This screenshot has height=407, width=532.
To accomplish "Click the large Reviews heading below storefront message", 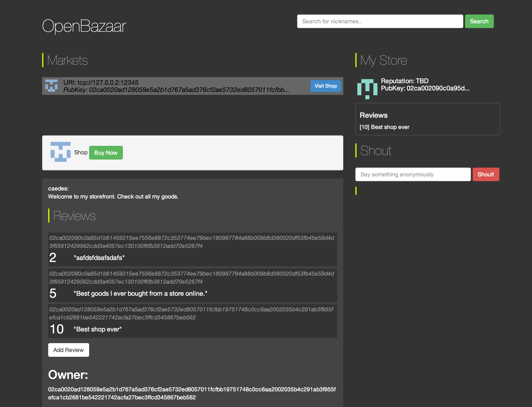I will [x=74, y=216].
